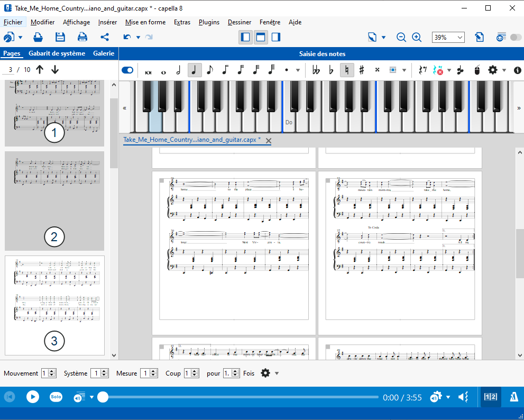Select the 32nd note value
The height and width of the screenshot is (420, 524).
point(241,70)
